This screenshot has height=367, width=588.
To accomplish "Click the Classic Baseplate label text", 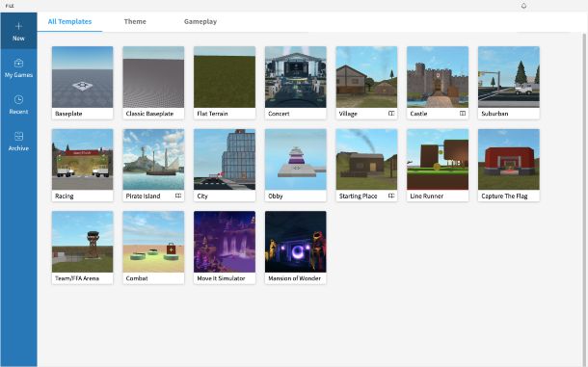I will [x=149, y=114].
